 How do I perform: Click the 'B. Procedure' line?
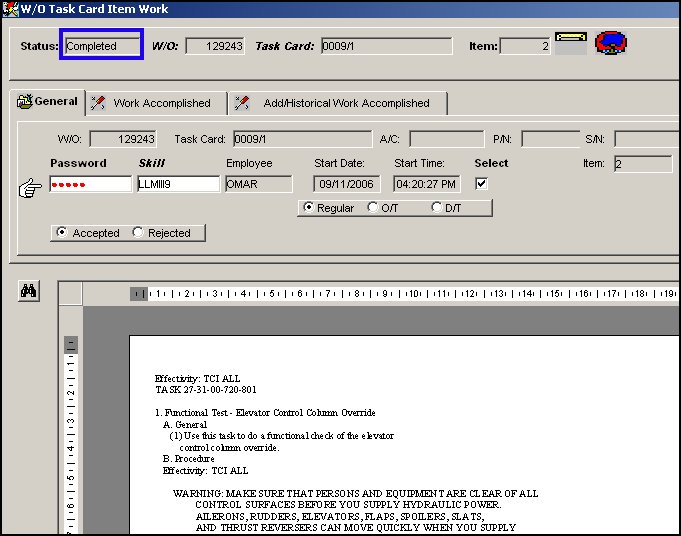point(188,459)
